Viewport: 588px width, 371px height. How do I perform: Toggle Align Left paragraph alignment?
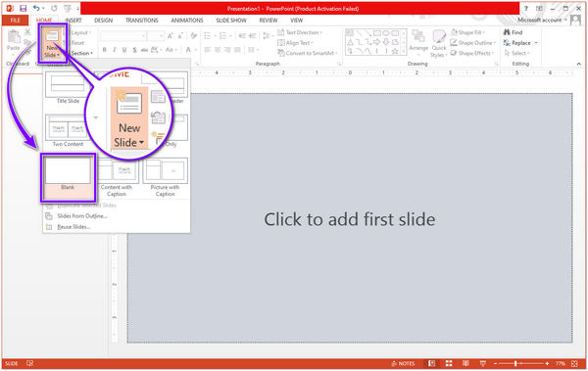coord(208,50)
